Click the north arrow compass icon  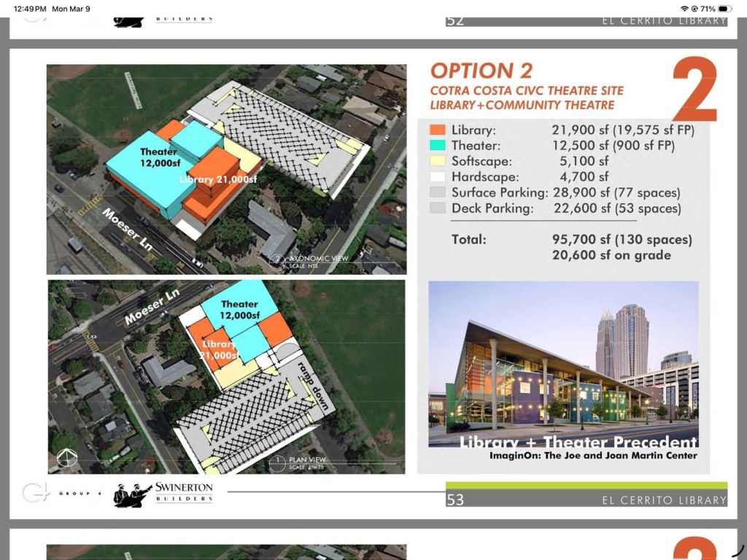coord(66,457)
